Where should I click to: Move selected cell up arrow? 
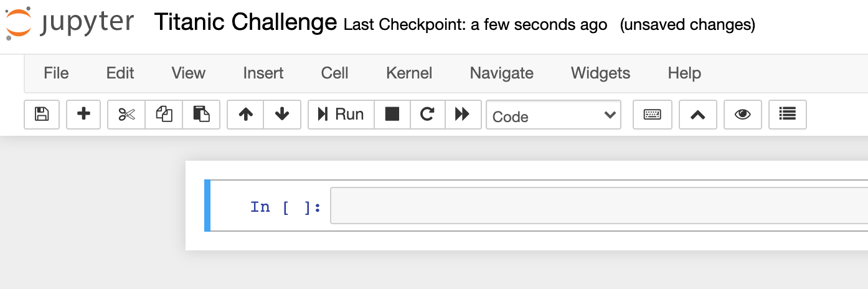(246, 115)
